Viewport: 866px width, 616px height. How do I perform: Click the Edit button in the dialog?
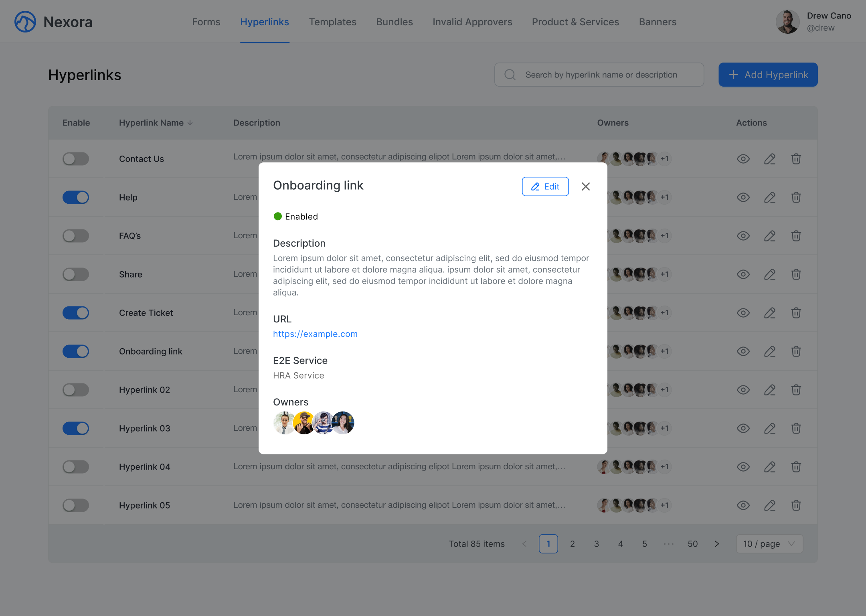click(545, 186)
